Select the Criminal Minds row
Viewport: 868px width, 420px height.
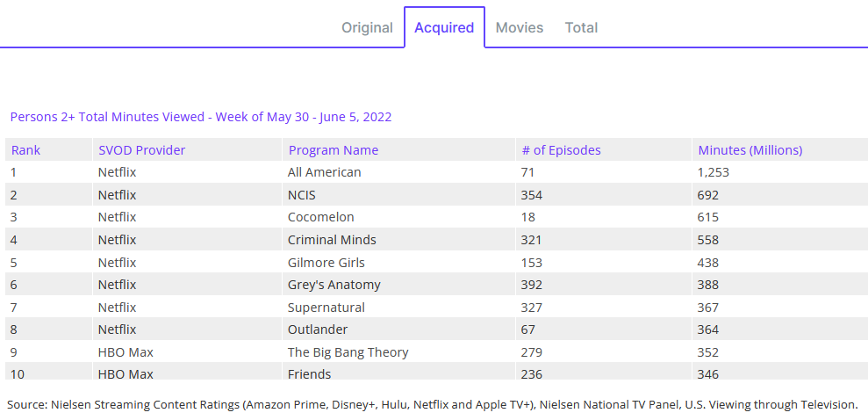coord(332,240)
